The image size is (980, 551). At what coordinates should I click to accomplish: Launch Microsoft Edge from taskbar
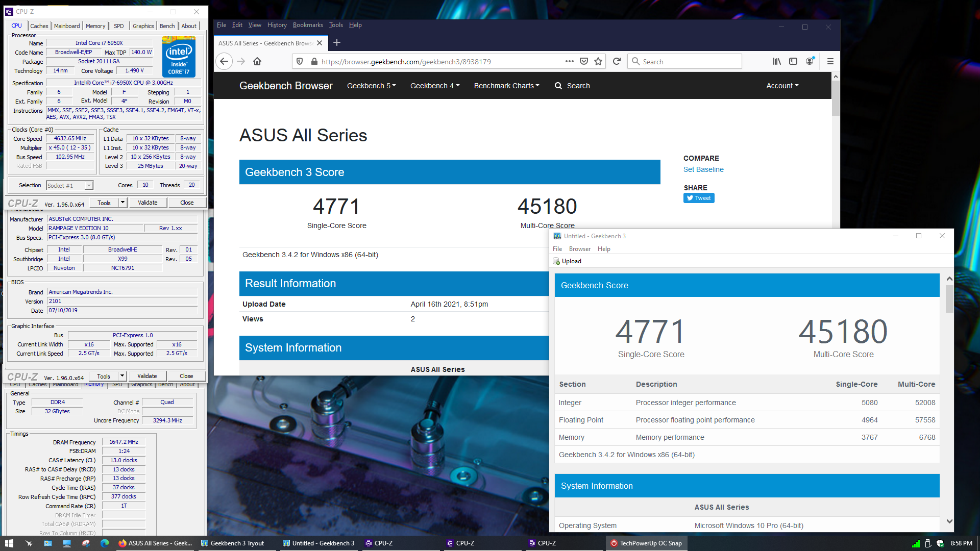[105, 543]
